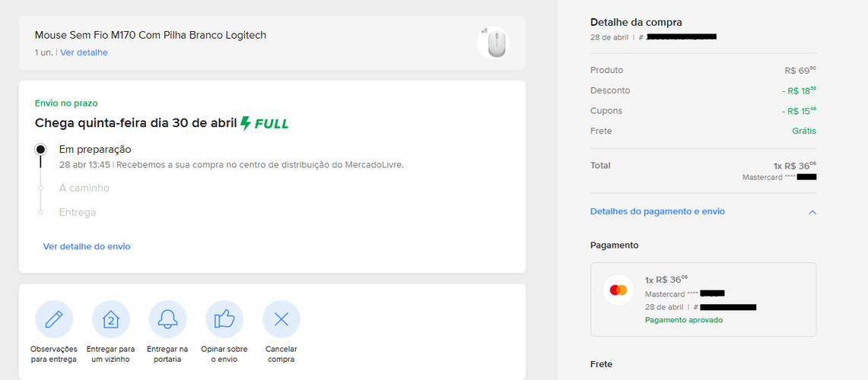Click the 'Pagamento' section heading
Screen dimensions: 868x380
[x=615, y=245]
